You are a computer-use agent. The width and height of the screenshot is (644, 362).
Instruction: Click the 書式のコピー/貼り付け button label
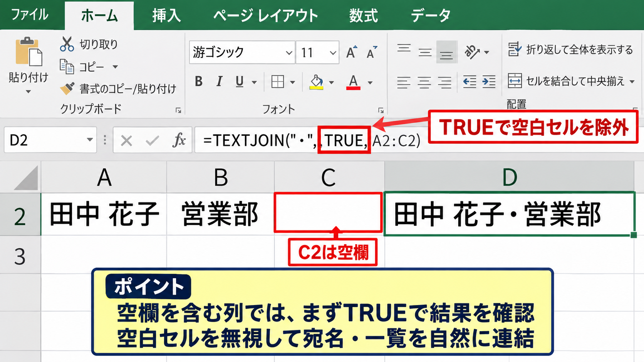click(127, 89)
